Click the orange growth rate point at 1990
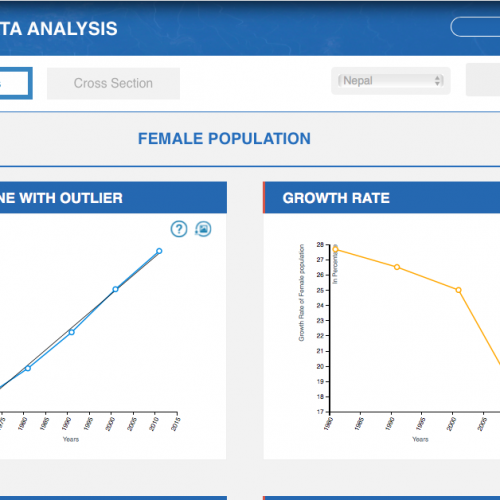 (397, 267)
